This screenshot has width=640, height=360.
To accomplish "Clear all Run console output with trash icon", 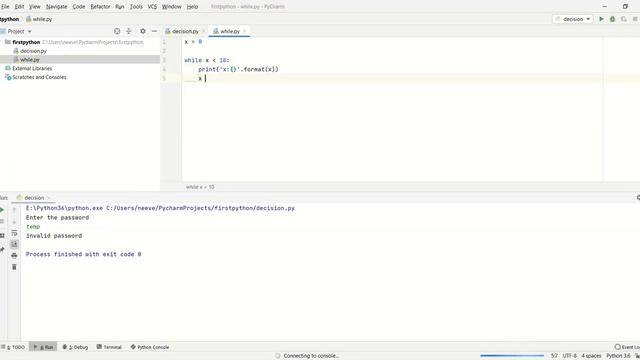I will click(14, 267).
